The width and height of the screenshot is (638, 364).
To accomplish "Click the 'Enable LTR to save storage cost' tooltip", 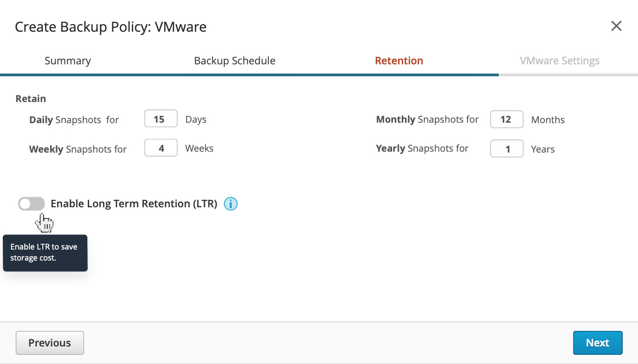I will point(45,252).
